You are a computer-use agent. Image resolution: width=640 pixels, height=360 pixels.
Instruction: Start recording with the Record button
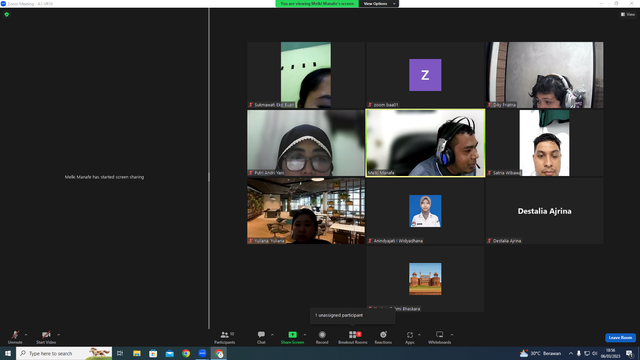click(x=322, y=337)
